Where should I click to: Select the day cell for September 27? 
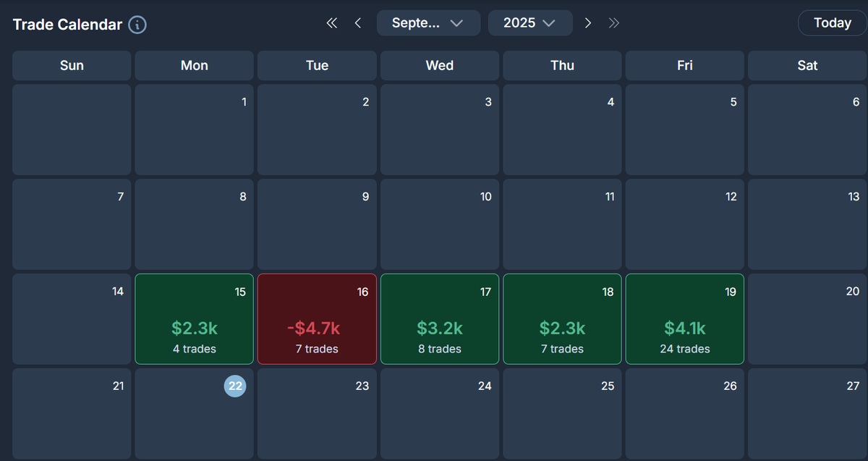point(807,413)
